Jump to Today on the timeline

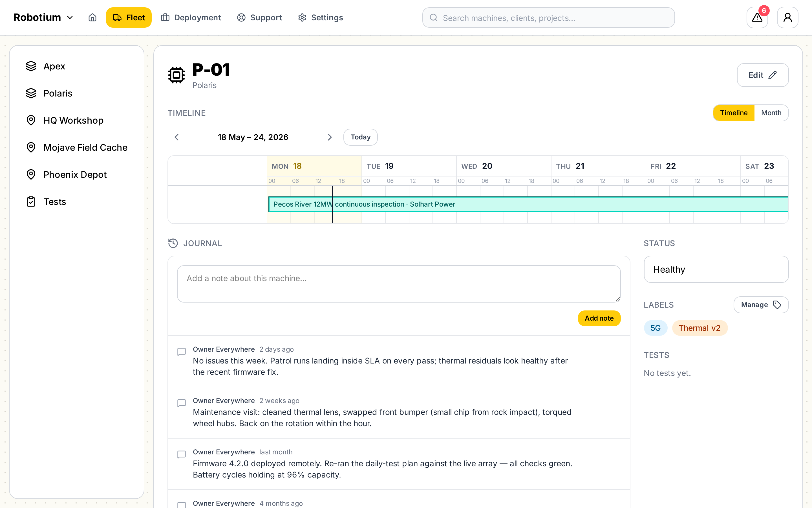pos(360,137)
